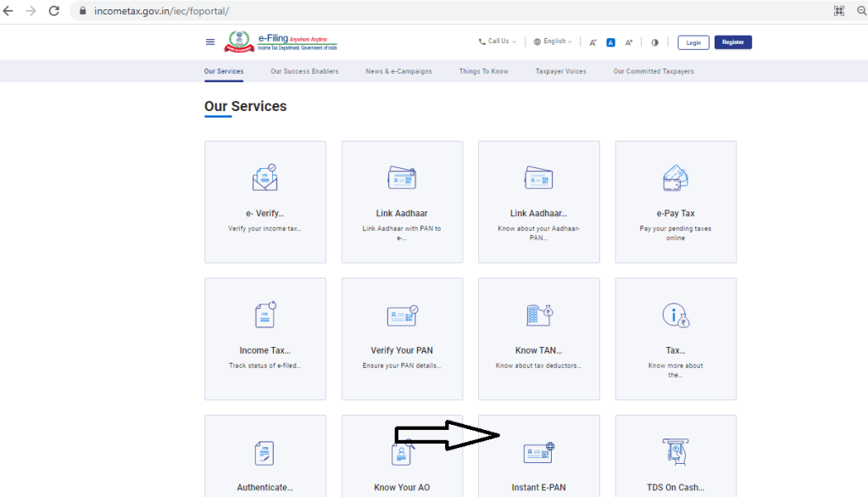868x497 pixels.
Task: Open the Instant E-PAN service icon
Action: pos(538,453)
